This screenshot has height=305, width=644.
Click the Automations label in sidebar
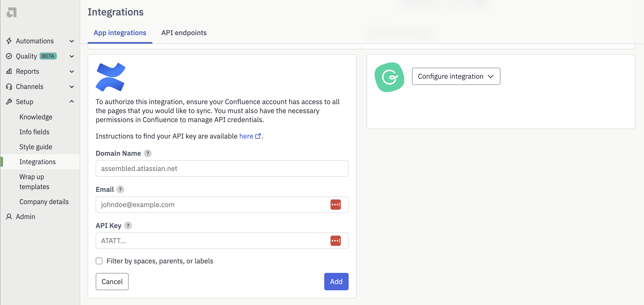[35, 41]
